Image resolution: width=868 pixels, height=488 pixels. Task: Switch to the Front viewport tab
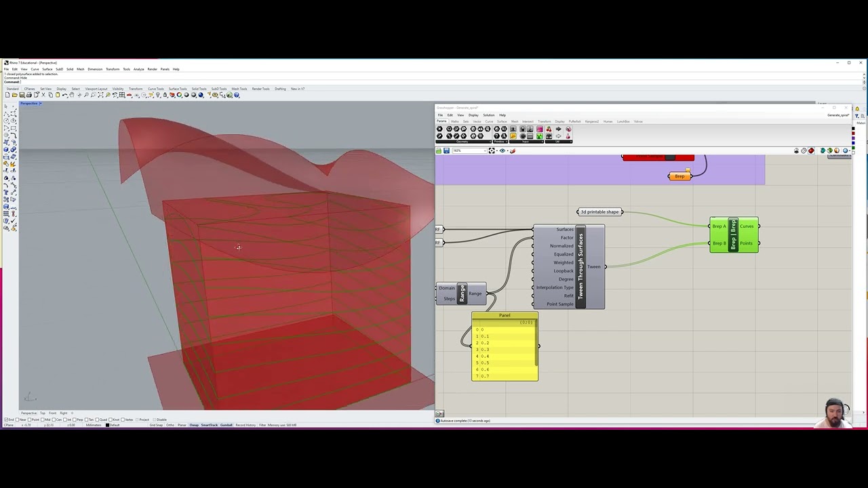click(52, 413)
